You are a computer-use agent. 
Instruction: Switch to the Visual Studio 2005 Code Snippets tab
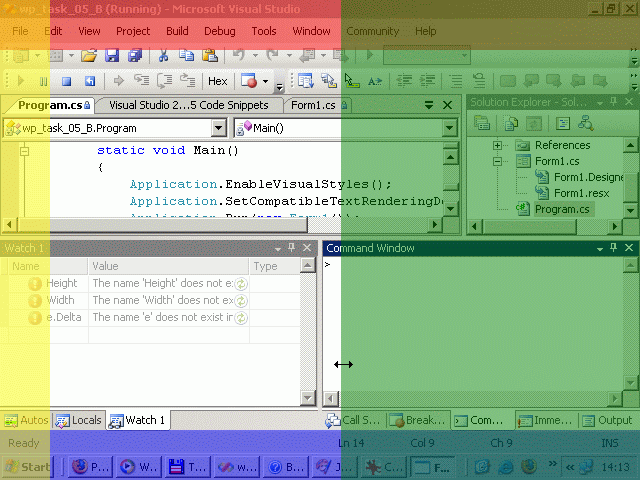189,105
